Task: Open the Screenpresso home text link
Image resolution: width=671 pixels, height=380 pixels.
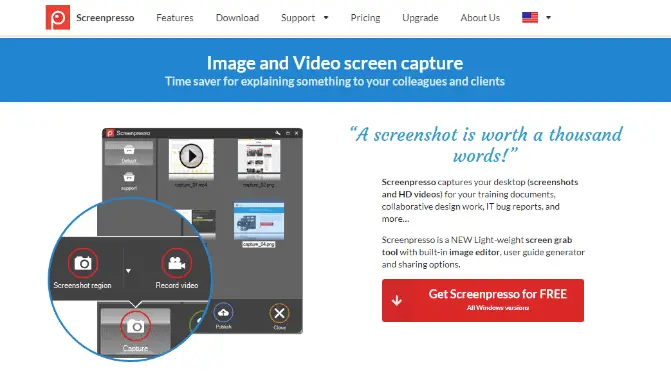Action: coord(105,18)
